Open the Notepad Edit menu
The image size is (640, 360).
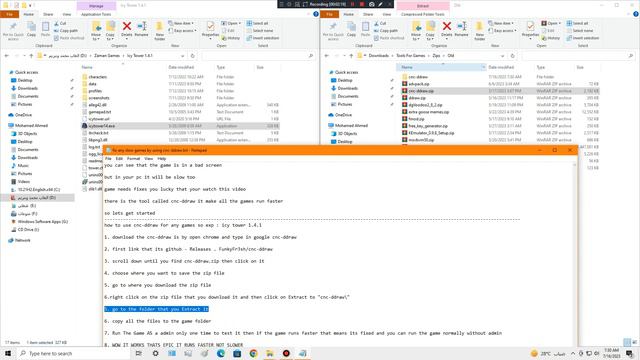point(119,158)
